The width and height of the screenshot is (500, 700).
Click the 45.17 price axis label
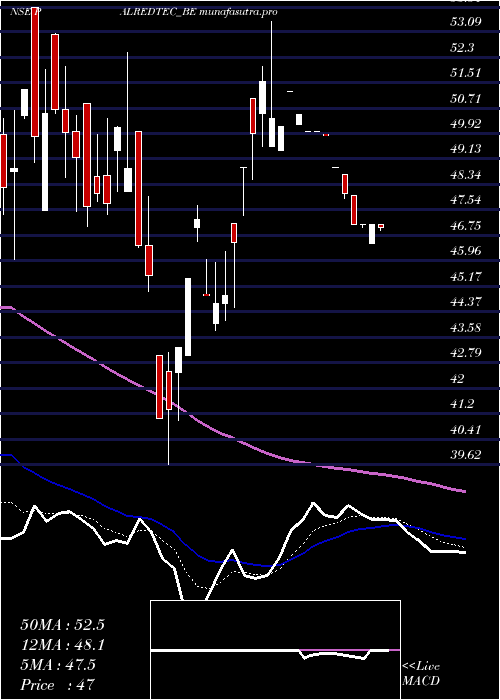pos(466,277)
